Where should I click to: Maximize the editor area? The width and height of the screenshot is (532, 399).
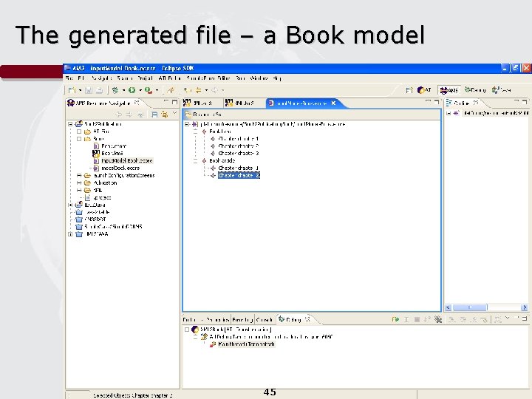(x=437, y=102)
